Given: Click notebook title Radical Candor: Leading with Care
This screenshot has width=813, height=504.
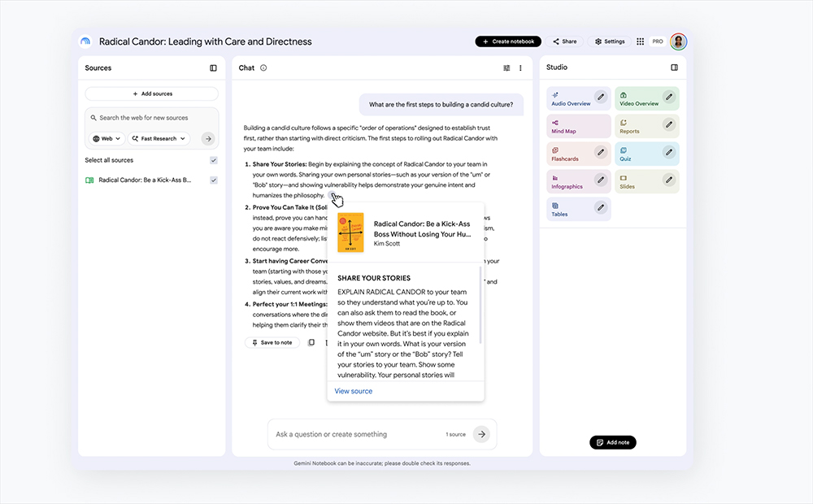Looking at the screenshot, I should point(206,41).
